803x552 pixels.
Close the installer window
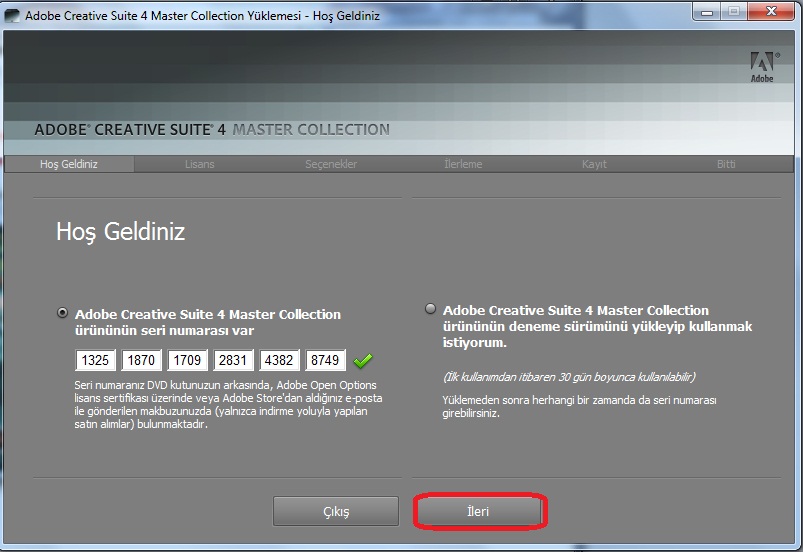click(x=772, y=12)
